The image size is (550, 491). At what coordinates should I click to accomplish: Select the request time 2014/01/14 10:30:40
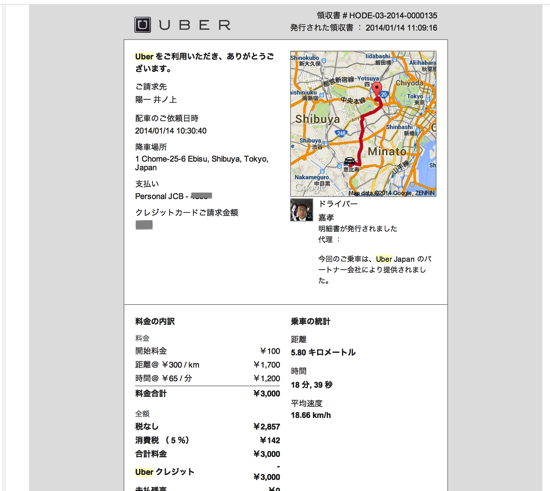pyautogui.click(x=171, y=131)
